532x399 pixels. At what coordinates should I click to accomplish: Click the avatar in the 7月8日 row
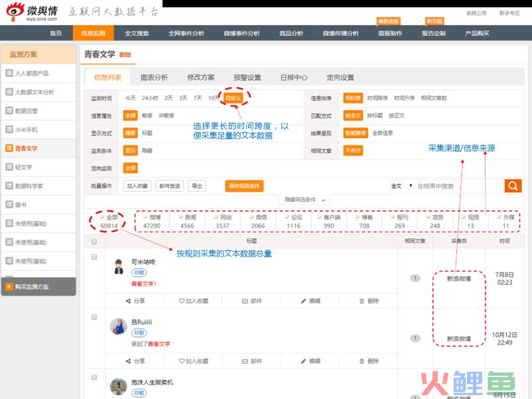point(119,267)
